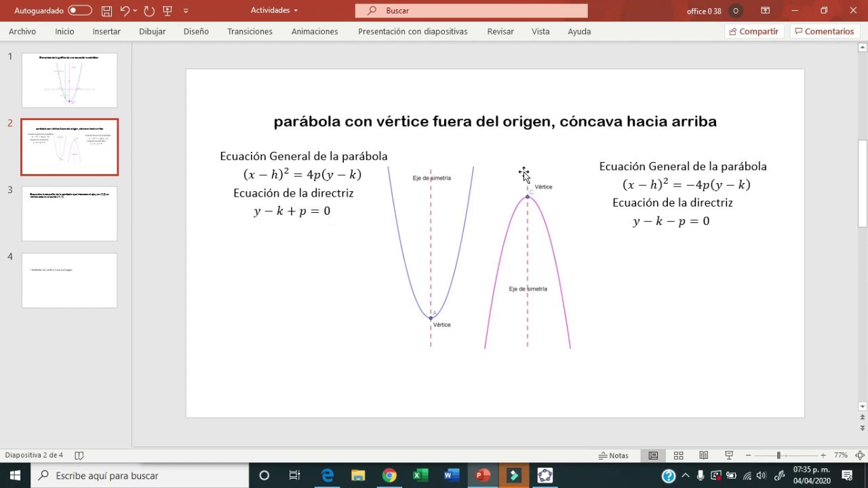
Task: Click the left equation (x−h)²=4p(y−k)
Action: tap(302, 175)
